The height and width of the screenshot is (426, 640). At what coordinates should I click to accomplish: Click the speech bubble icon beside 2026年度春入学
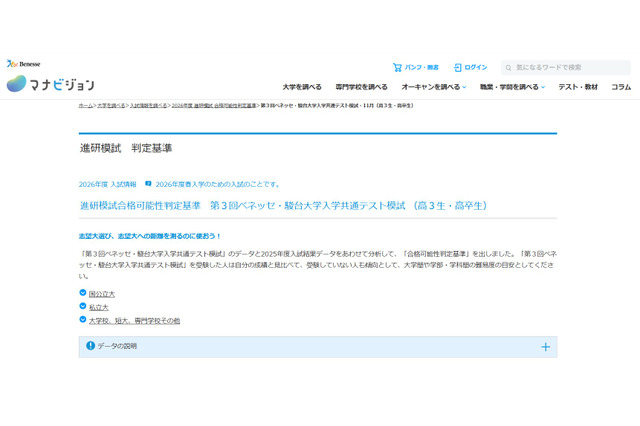[x=148, y=184]
